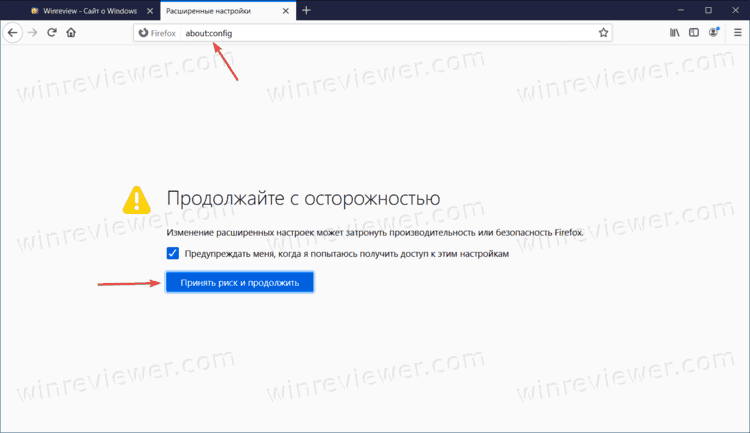The image size is (750, 433).
Task: Uncheck the Предупреждать меня checkbox
Action: click(x=173, y=253)
